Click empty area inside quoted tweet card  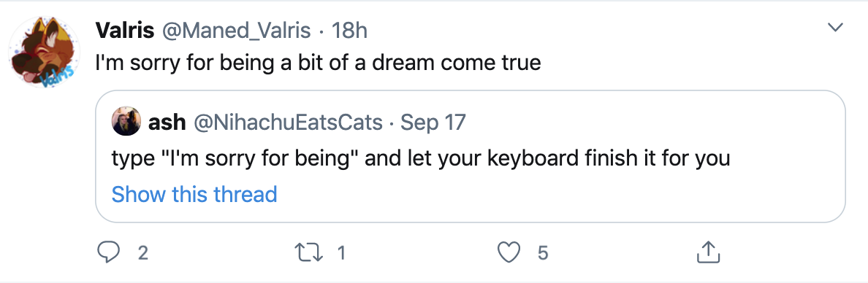pyautogui.click(x=609, y=193)
